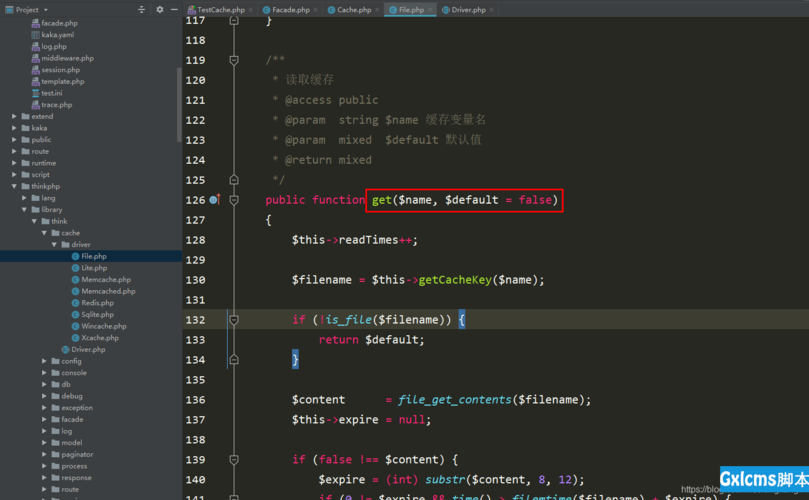Close the TestCache.php tab
Screen dimensions: 809x500
251,10
